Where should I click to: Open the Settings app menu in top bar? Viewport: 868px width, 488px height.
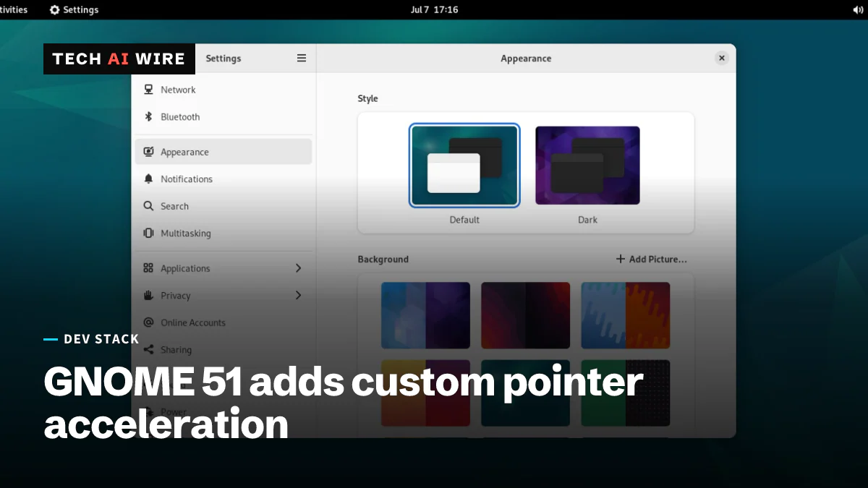74,9
